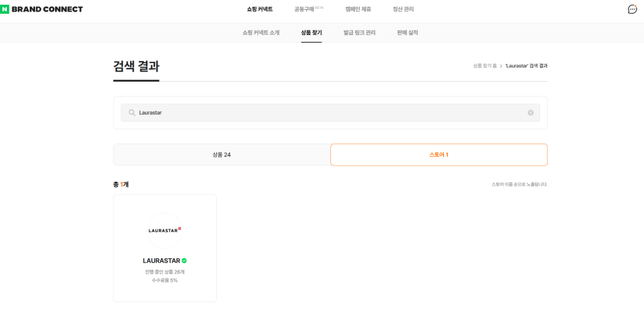The width and height of the screenshot is (644, 316).
Task: Click the 총 1개 result count
Action: pyautogui.click(x=121, y=184)
